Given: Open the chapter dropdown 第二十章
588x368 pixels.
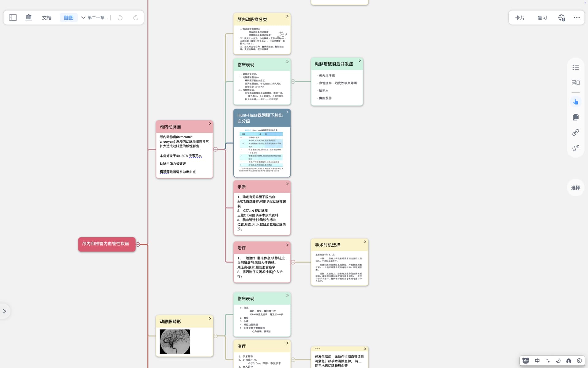Looking at the screenshot, I should (94, 17).
